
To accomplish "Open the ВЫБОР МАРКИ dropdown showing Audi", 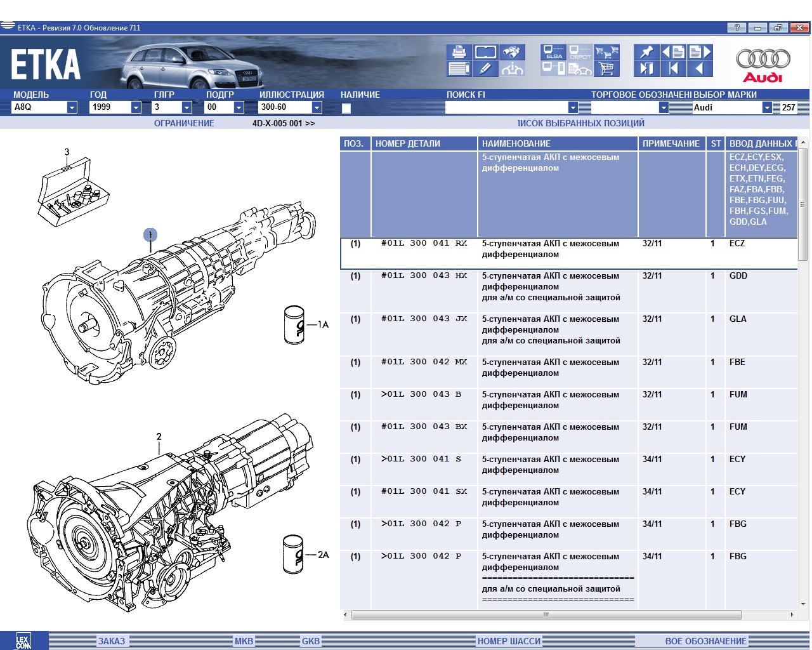I will [767, 107].
